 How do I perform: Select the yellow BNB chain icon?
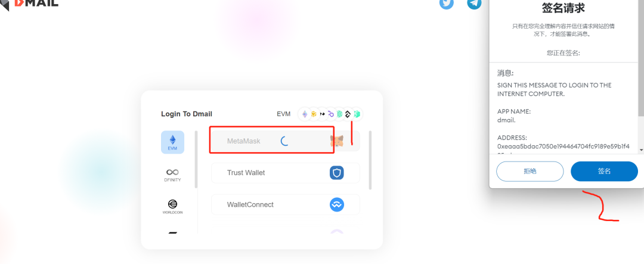(314, 114)
